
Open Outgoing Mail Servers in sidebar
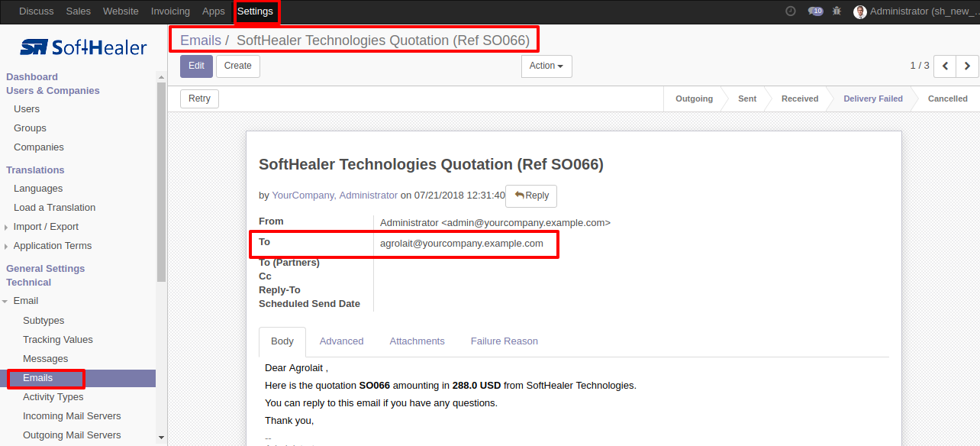pyautogui.click(x=72, y=435)
